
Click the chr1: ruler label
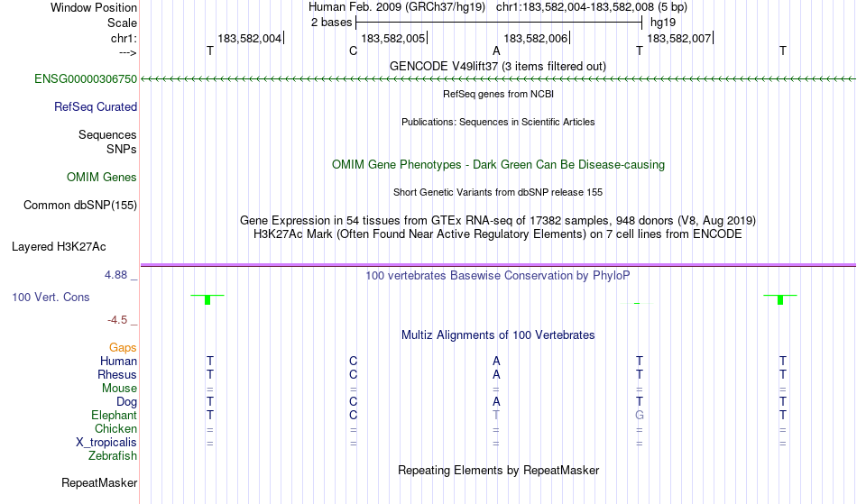124,38
